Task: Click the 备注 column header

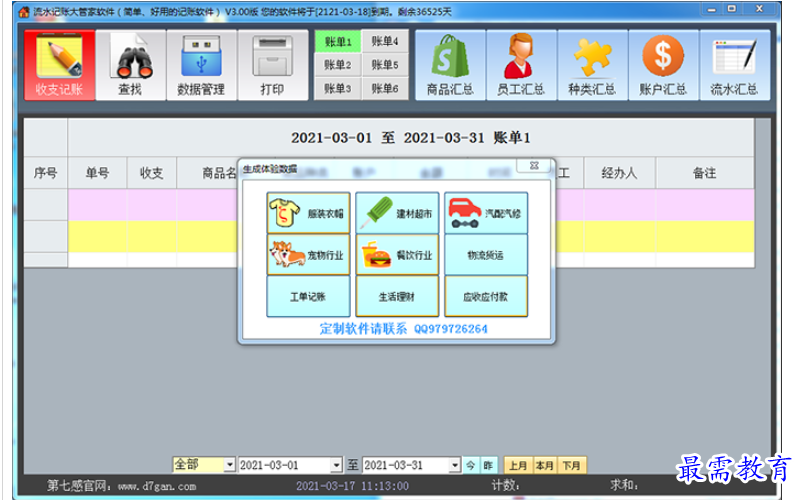Action: click(705, 173)
